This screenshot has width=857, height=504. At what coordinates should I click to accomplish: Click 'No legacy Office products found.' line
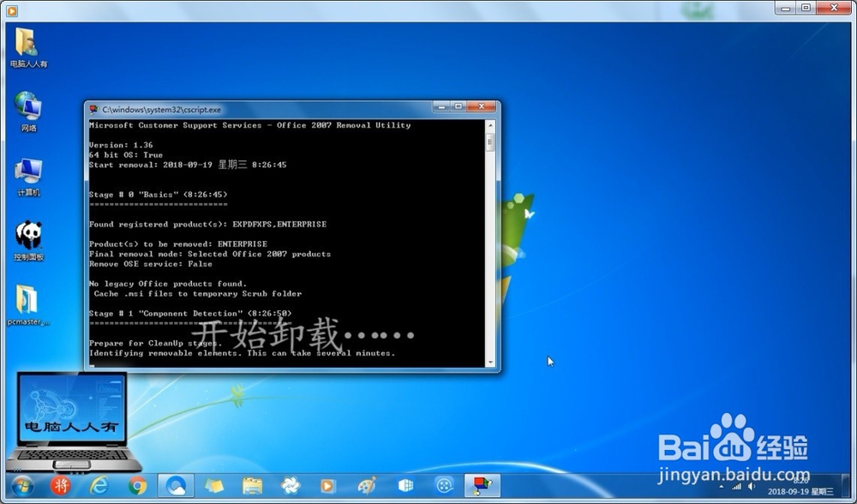point(168,284)
